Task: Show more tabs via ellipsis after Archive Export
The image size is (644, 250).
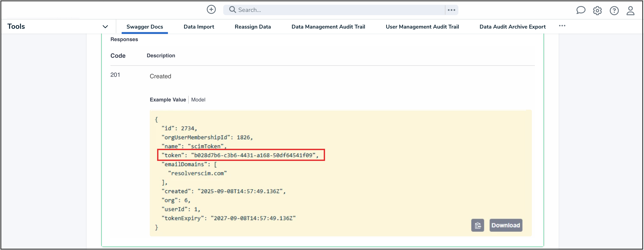Action: [562, 26]
